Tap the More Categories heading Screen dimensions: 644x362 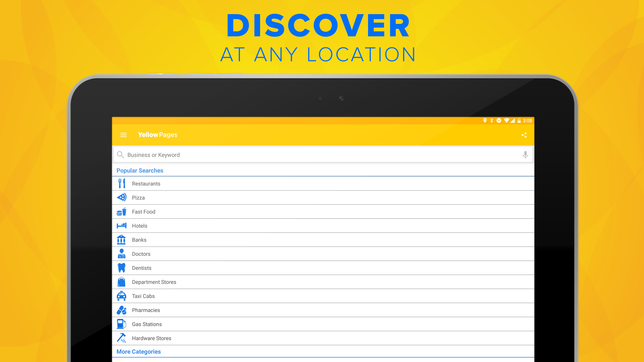point(139,351)
